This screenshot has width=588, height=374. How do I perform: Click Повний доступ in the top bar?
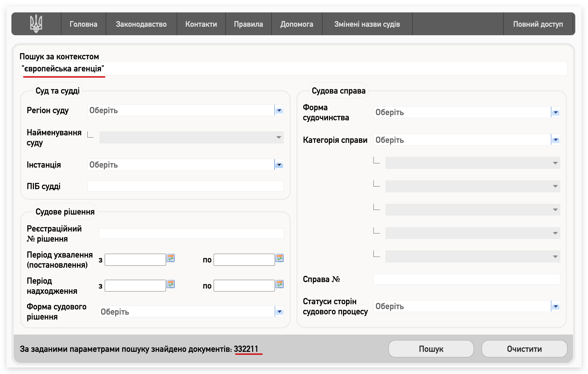(x=538, y=24)
